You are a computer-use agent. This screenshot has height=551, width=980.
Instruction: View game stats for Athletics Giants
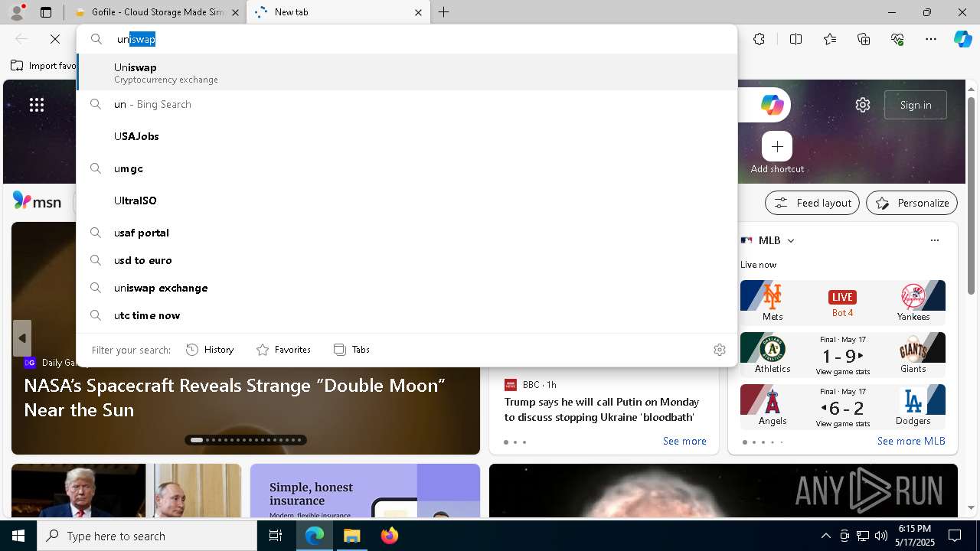[x=843, y=372]
